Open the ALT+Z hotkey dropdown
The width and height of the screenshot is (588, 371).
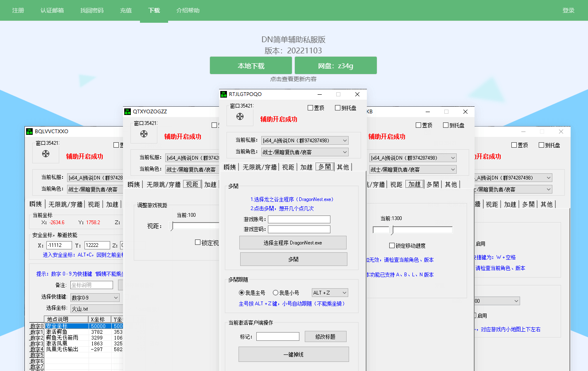click(x=330, y=293)
